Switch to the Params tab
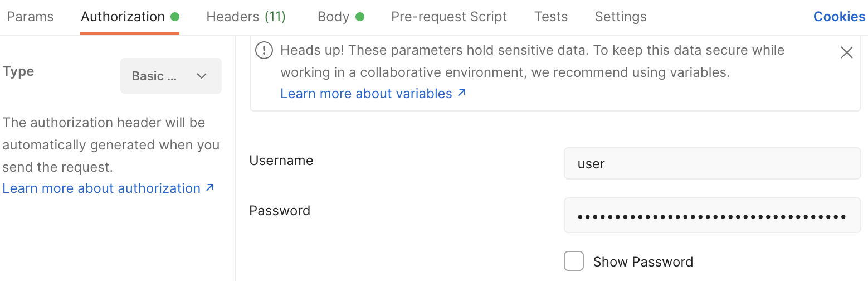 click(x=30, y=17)
